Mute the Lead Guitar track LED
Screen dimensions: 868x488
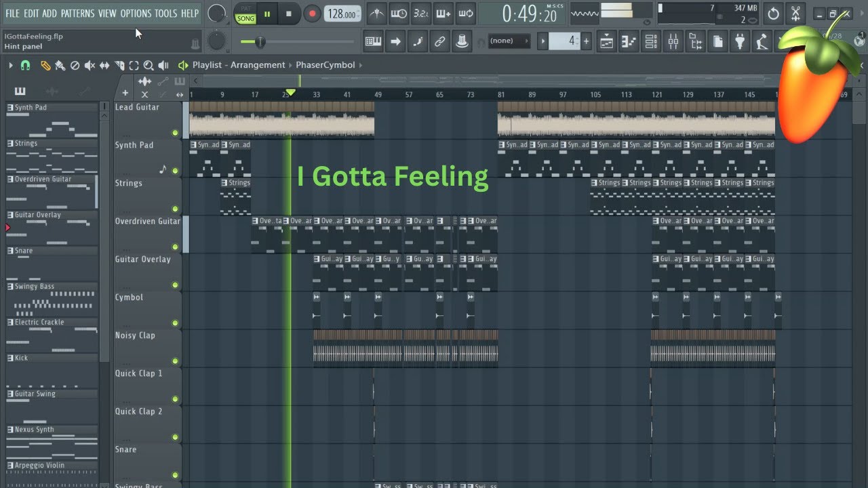click(175, 133)
